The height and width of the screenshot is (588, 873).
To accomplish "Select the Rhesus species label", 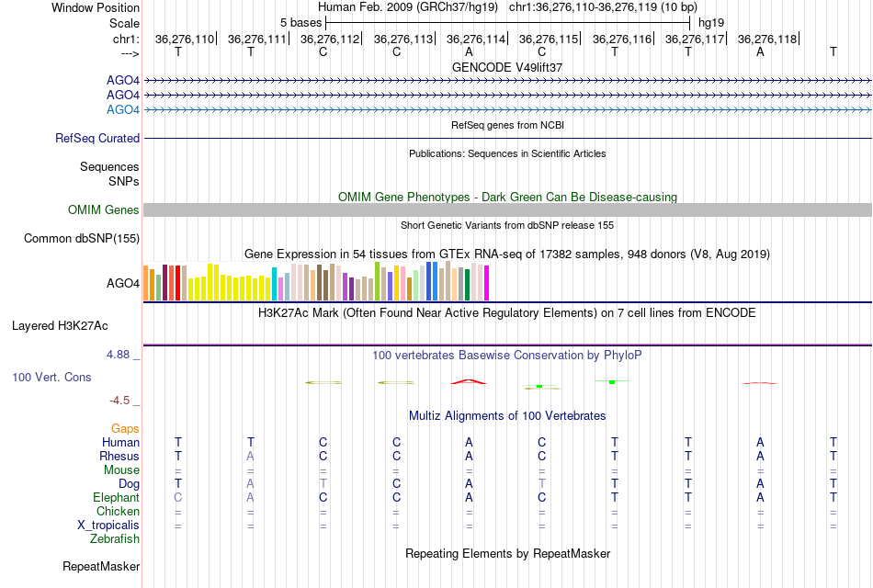I will coord(119,456).
